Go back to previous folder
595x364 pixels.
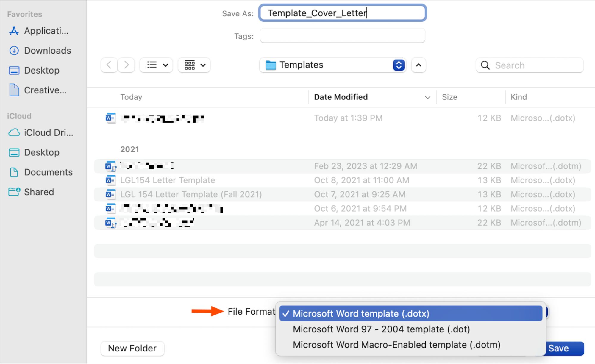tap(109, 65)
